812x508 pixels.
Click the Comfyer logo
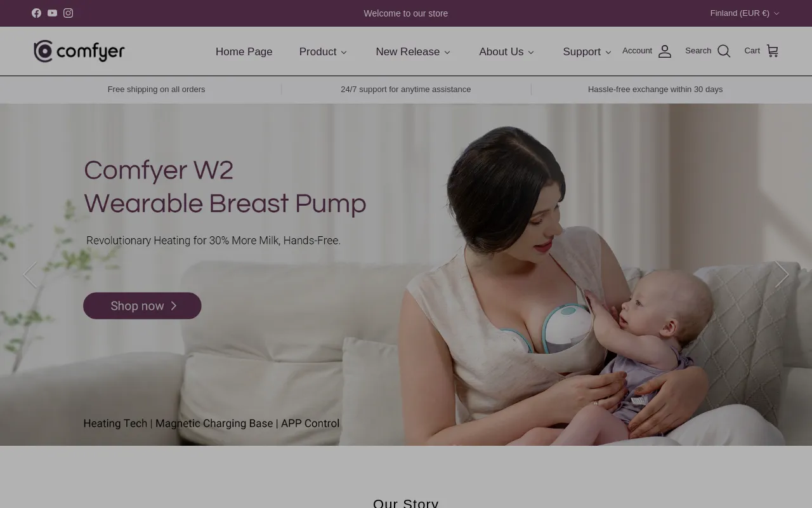(79, 51)
